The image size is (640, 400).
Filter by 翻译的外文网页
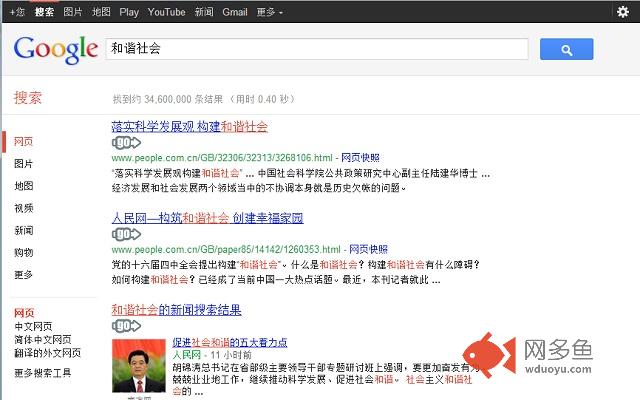[x=48, y=353]
